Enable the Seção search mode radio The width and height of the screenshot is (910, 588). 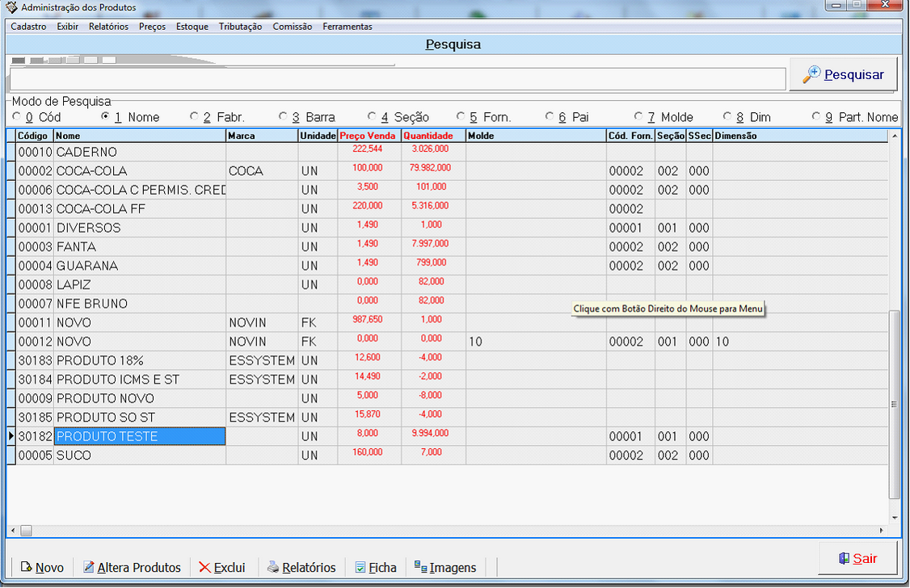[x=372, y=116]
